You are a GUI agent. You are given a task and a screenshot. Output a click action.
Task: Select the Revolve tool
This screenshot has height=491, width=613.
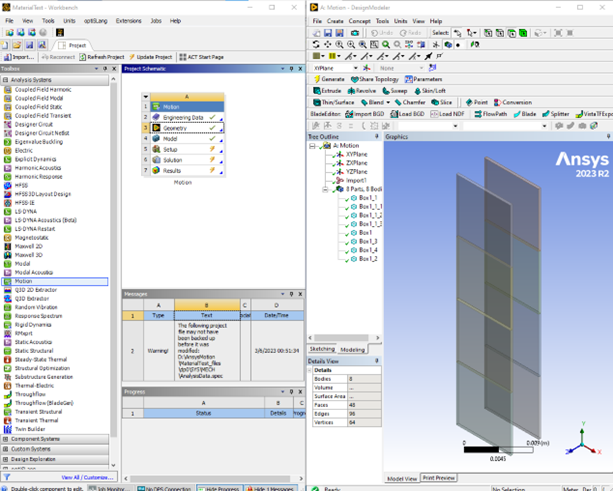(365, 90)
